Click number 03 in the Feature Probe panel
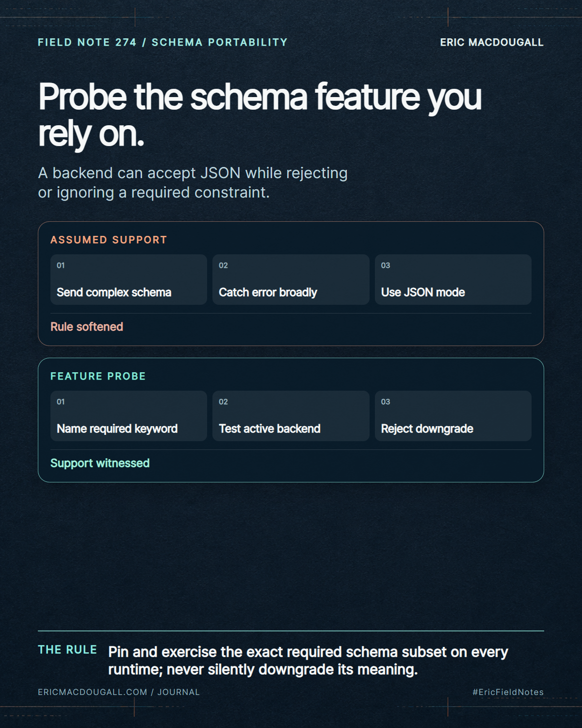This screenshot has height=728, width=582. [x=386, y=401]
